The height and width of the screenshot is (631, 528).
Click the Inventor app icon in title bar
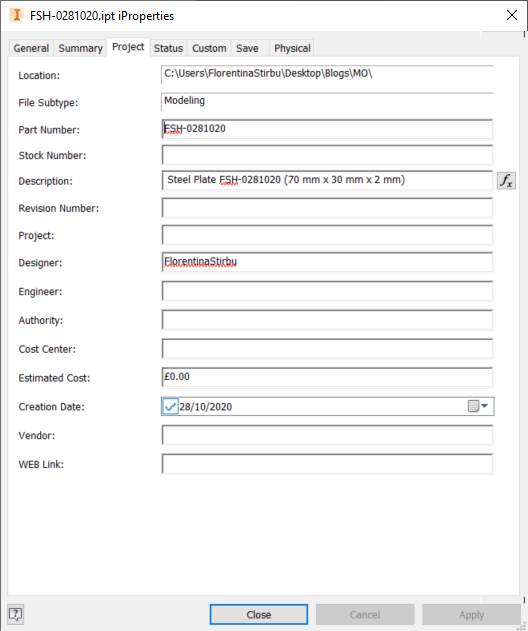click(x=16, y=15)
